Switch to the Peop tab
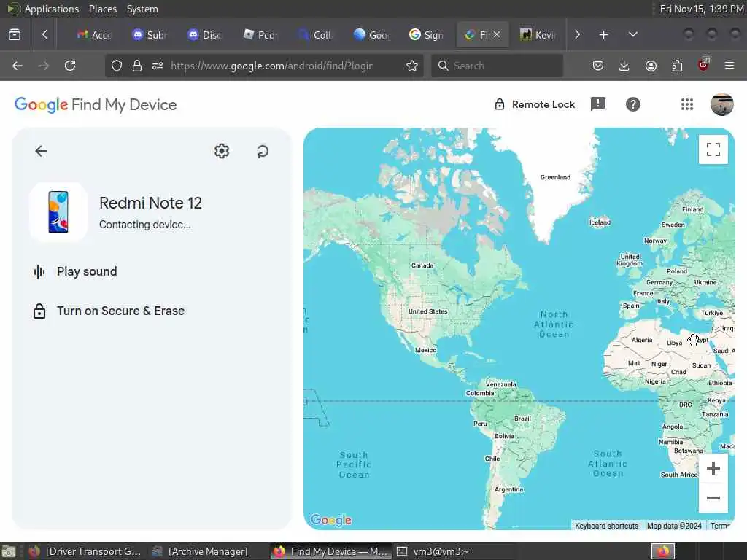The width and height of the screenshot is (747, 560). [260, 35]
